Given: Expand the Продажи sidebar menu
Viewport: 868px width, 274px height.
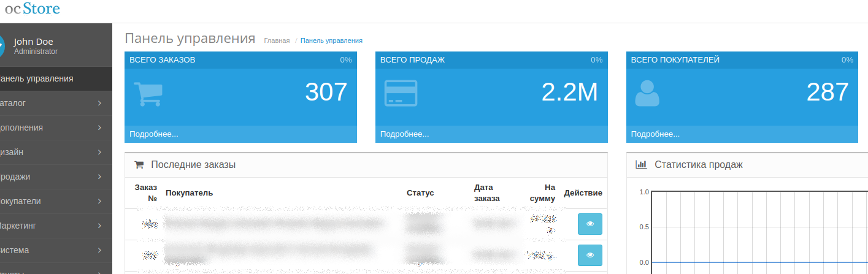Looking at the screenshot, I should [52, 177].
